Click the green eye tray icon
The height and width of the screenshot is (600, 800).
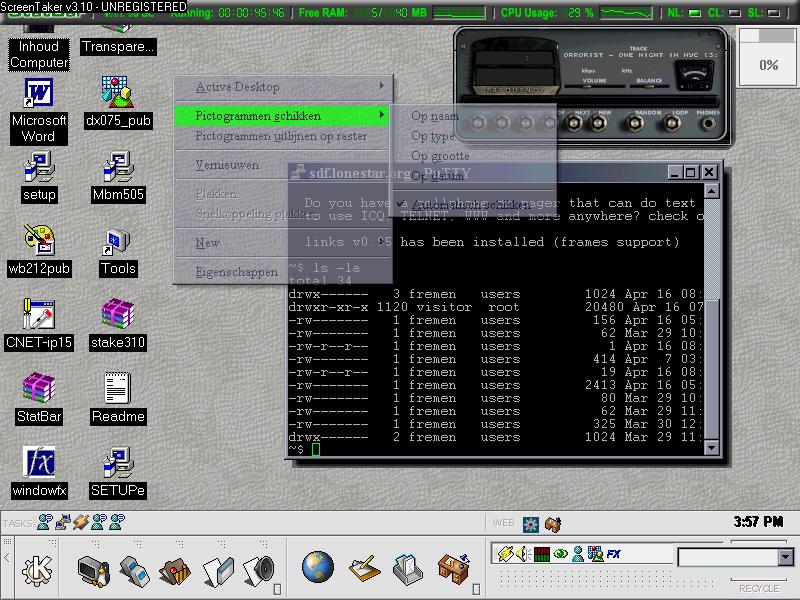(x=560, y=554)
